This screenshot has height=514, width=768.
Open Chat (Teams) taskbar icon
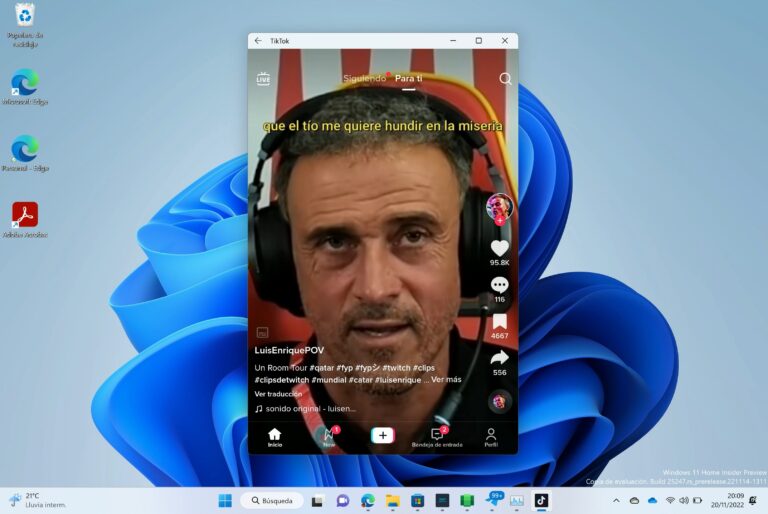342,501
